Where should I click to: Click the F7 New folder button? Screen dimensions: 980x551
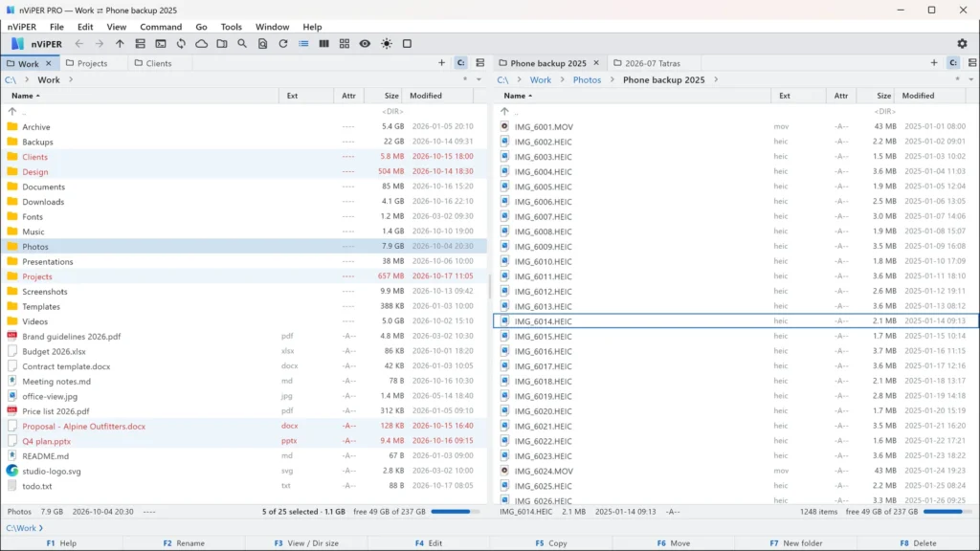796,543
